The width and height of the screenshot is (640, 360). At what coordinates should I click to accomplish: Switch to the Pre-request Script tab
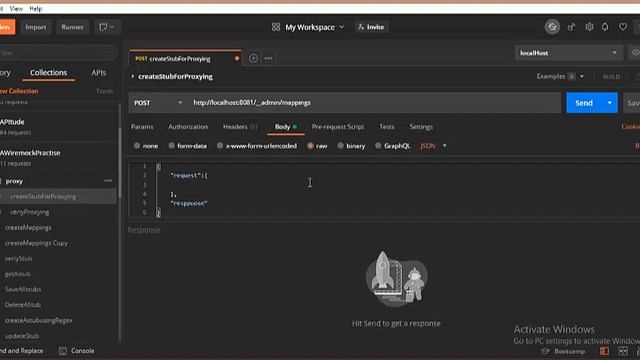tap(338, 127)
